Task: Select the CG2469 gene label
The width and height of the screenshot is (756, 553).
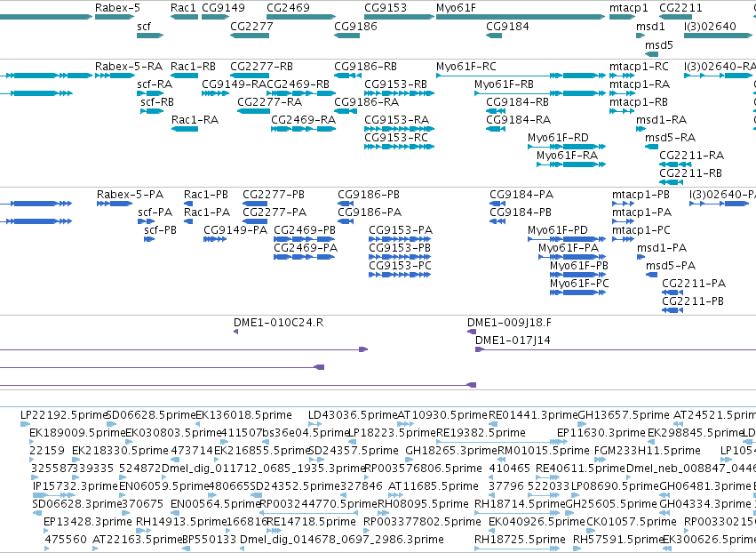Action: point(289,8)
